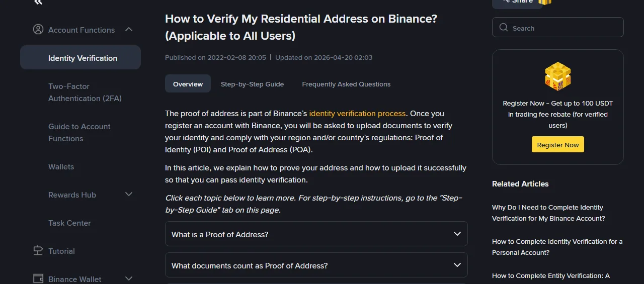Open the identity verification process link
Image resolution: width=644 pixels, height=284 pixels.
point(357,114)
